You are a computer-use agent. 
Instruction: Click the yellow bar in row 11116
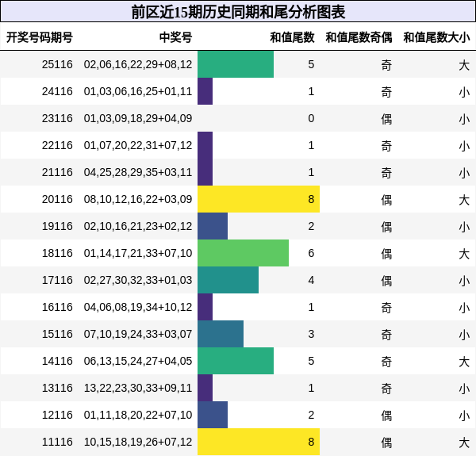(259, 442)
